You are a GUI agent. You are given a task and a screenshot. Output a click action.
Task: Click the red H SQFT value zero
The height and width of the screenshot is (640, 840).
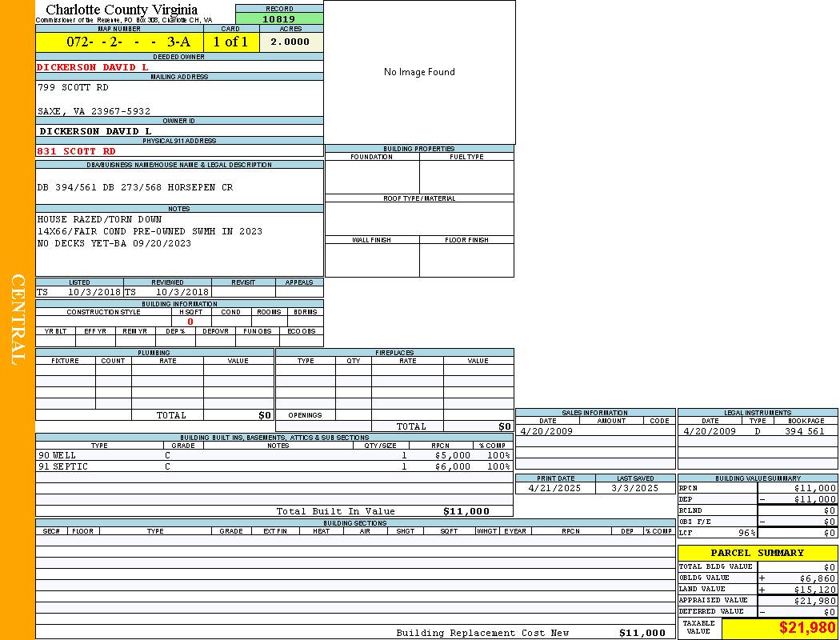(x=190, y=322)
